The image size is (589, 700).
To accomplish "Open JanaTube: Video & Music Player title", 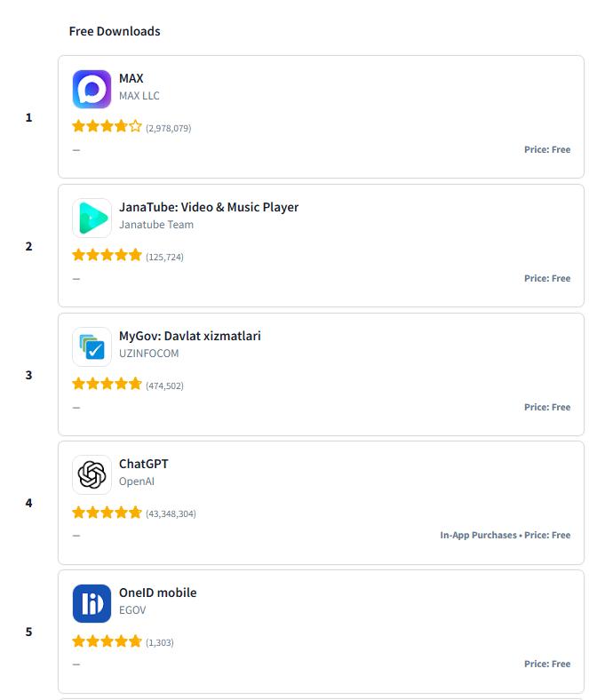I will tap(209, 207).
